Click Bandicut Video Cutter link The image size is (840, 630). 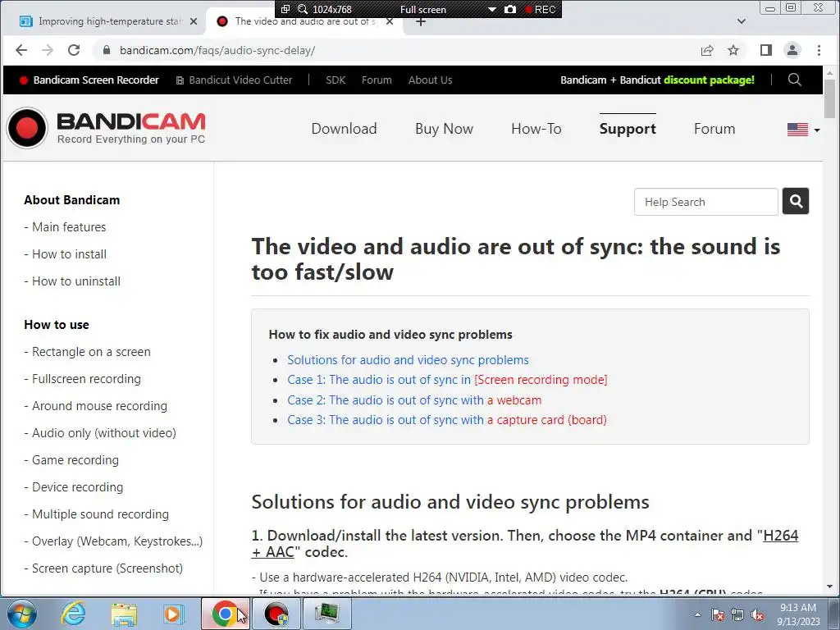(234, 80)
